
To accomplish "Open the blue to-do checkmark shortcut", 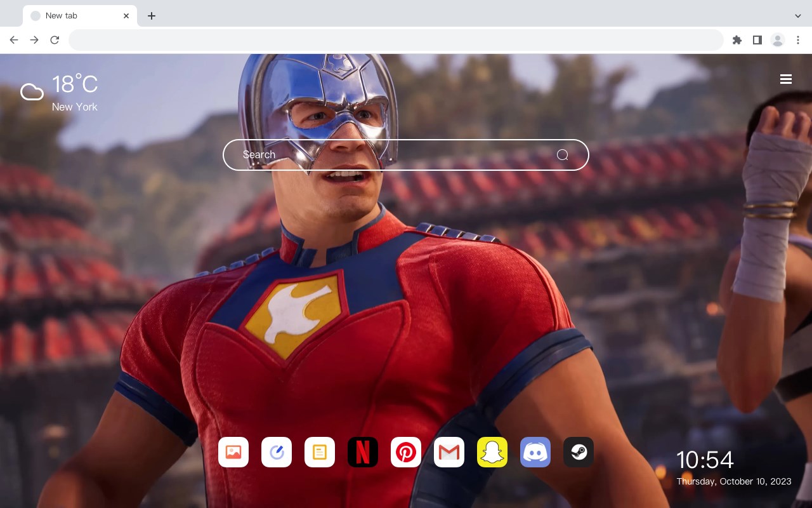I will 277,452.
